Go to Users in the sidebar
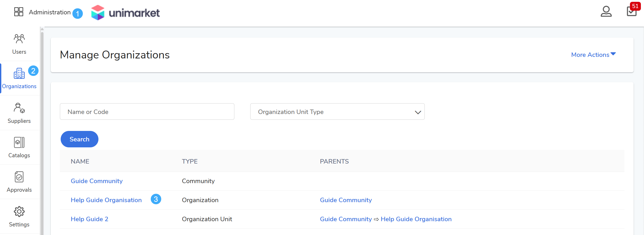The height and width of the screenshot is (235, 644). click(x=19, y=44)
